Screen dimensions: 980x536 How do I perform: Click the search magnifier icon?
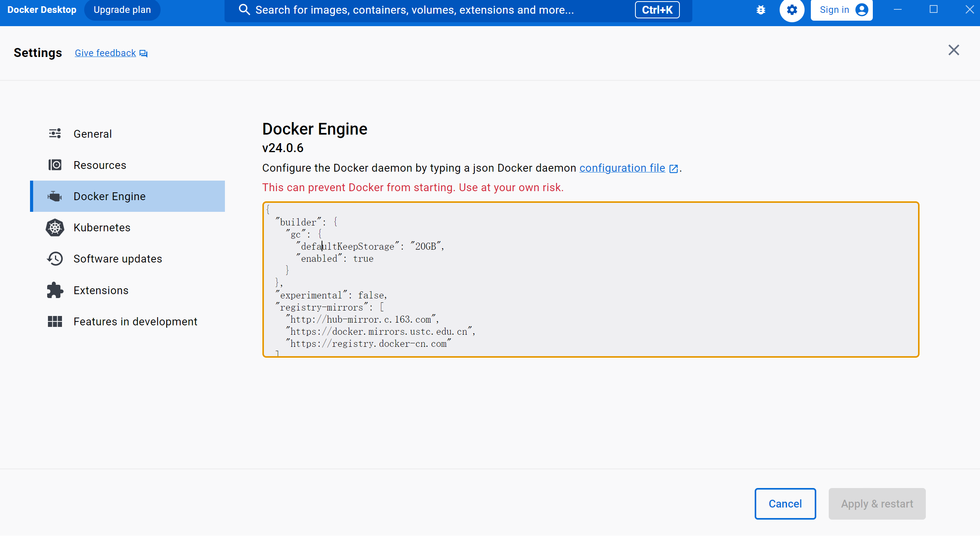click(x=244, y=10)
